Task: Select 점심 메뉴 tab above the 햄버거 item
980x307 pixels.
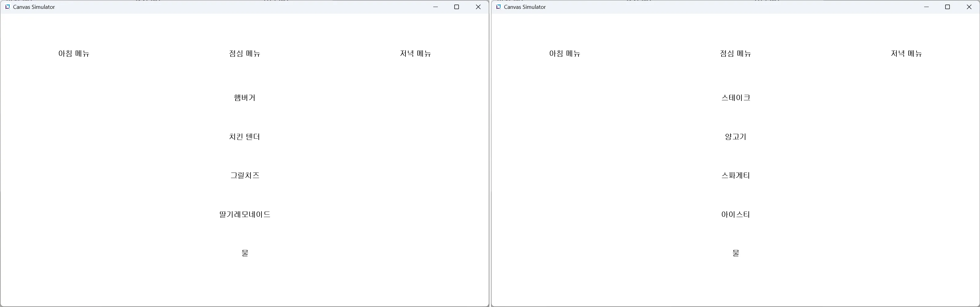Action: (x=245, y=54)
